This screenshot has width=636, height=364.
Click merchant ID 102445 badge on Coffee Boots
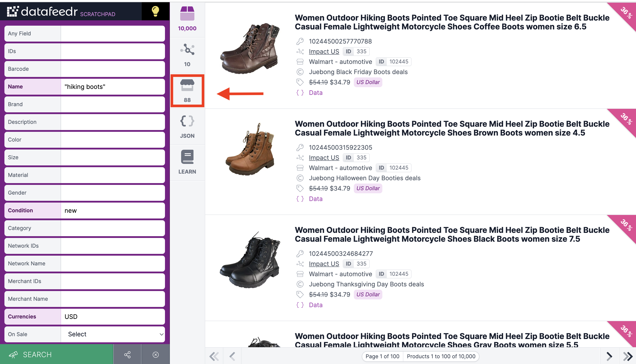[393, 62]
